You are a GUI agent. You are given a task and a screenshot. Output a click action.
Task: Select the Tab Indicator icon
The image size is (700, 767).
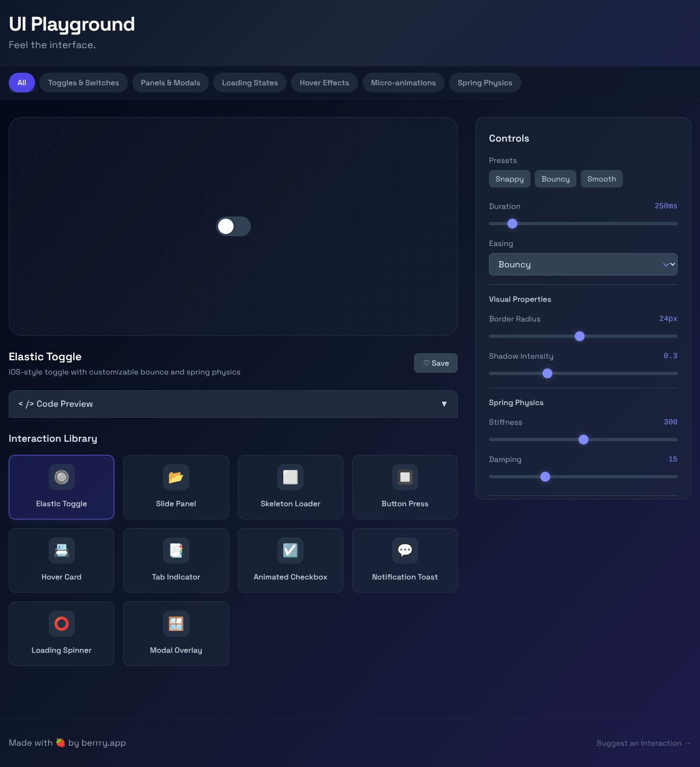176,551
